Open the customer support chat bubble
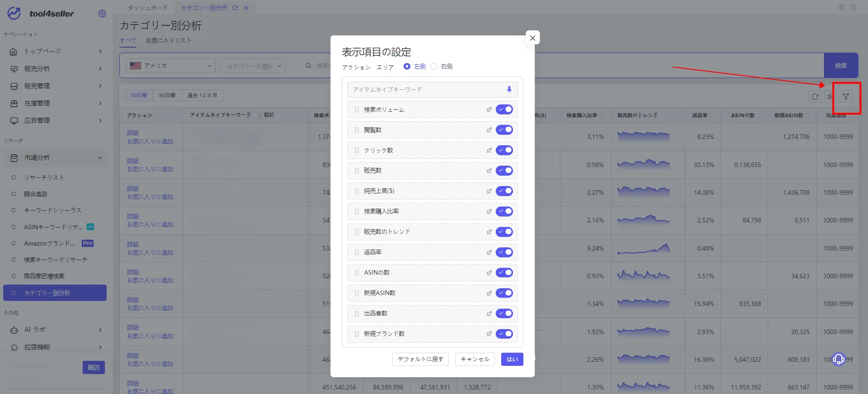The image size is (868, 394). point(838,359)
